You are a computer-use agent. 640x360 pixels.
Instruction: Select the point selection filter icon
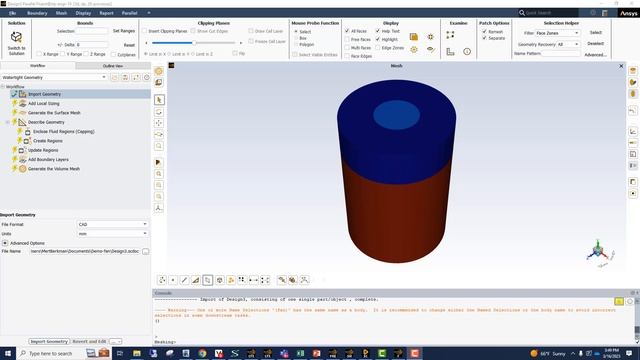pyautogui.click(x=173, y=280)
